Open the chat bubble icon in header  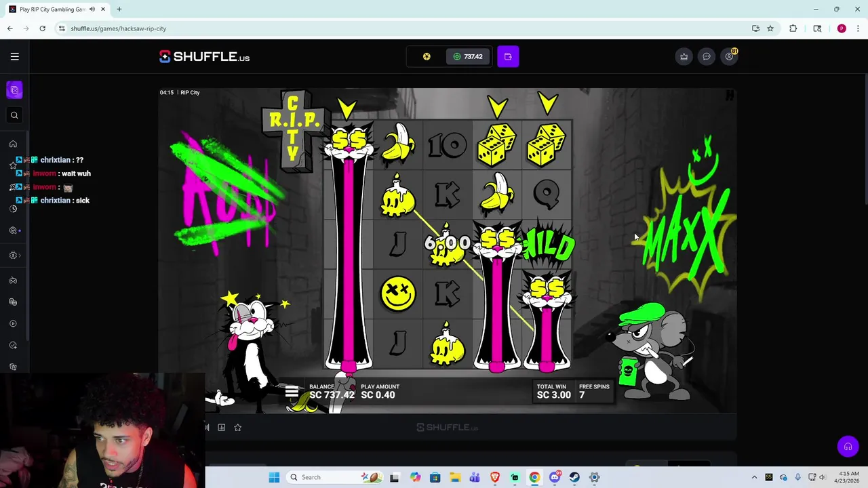pos(707,56)
